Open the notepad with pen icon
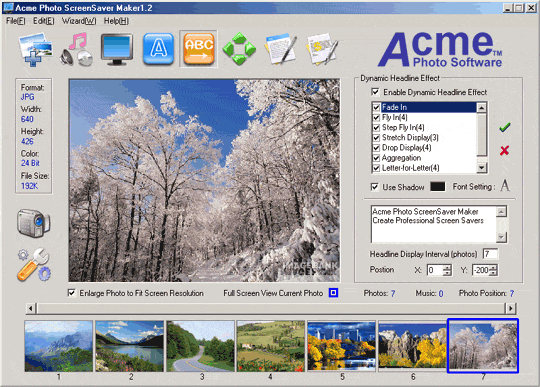The height and width of the screenshot is (387, 540). 280,49
